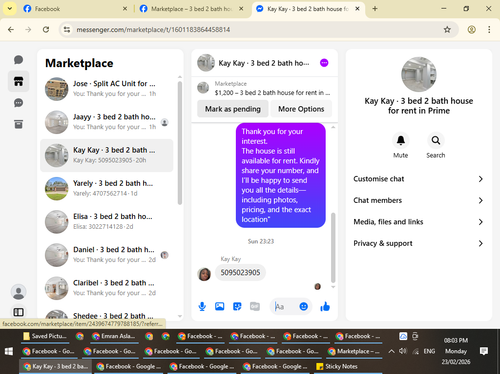Viewport: 500px width, 374px height.
Task: Open the tab search dropdown arrow
Action: coord(10,9)
